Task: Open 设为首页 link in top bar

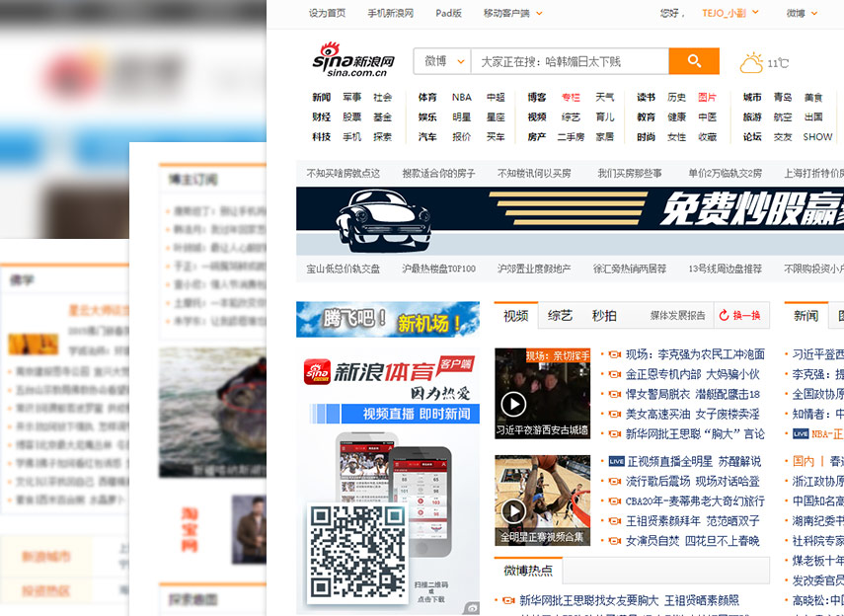Action: click(x=327, y=14)
